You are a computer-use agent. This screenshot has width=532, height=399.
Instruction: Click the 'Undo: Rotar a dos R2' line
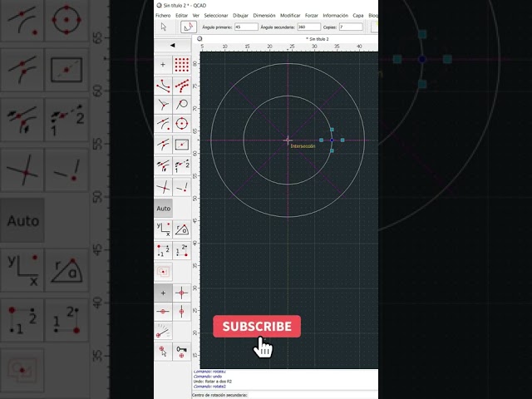(x=213, y=382)
